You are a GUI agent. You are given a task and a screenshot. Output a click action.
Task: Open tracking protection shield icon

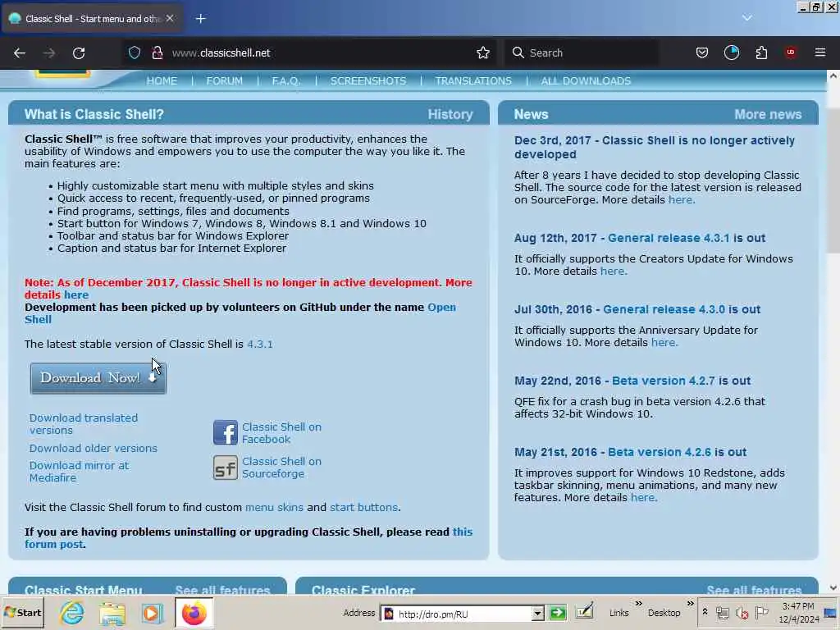[135, 52]
